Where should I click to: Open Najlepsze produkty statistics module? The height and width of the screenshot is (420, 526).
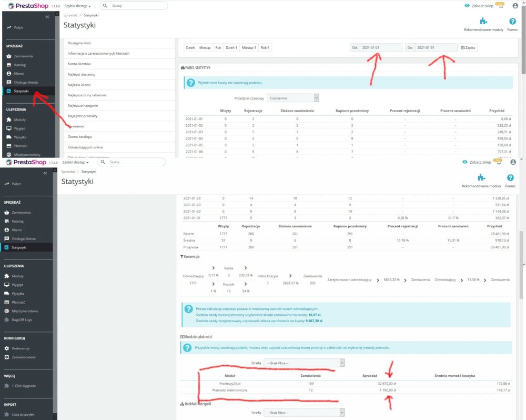tap(119, 116)
